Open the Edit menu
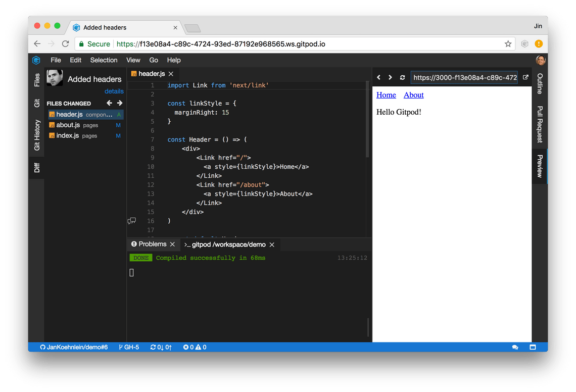This screenshot has width=576, height=392. [76, 60]
